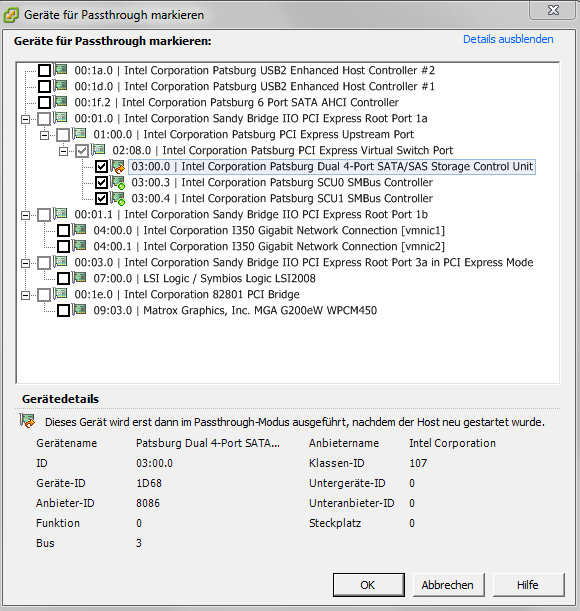Check the 04:00.1 I350 vmnic2 checkbox

point(64,247)
